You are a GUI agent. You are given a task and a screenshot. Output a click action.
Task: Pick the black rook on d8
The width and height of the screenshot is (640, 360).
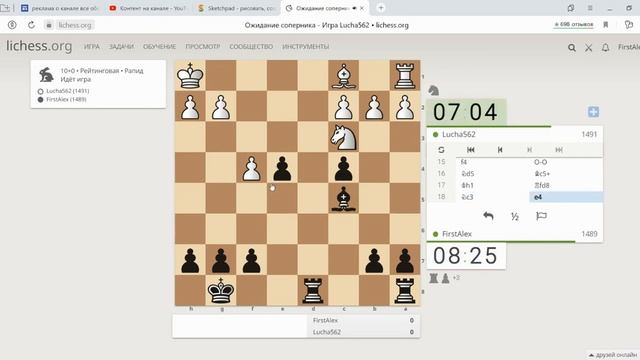tap(313, 291)
